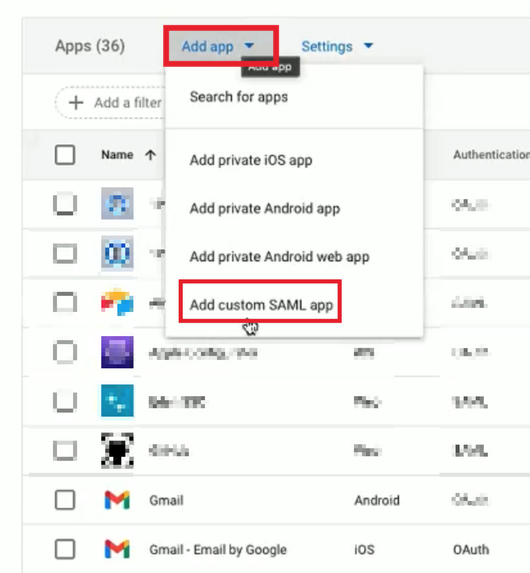Click the purple app icon
530x573 pixels.
click(117, 352)
